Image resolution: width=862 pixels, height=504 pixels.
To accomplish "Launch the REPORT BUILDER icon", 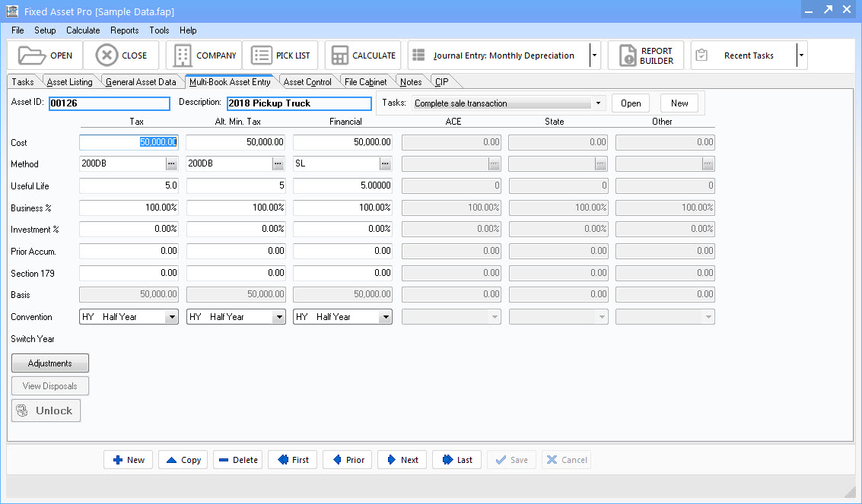I will (x=645, y=55).
